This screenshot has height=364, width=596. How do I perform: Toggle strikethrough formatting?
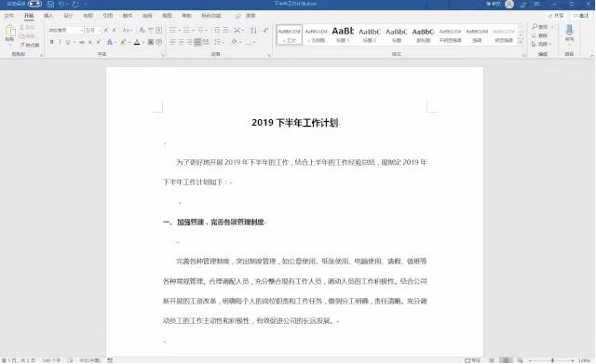point(82,42)
